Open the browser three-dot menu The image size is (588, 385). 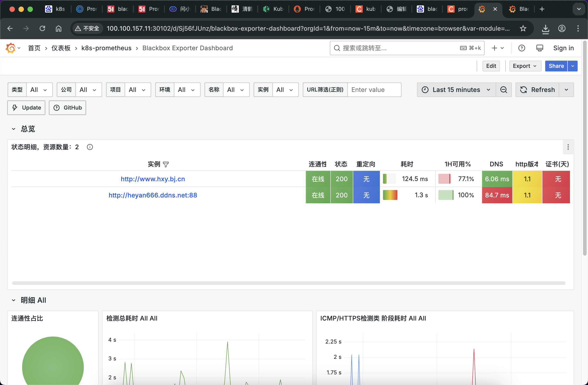578,28
